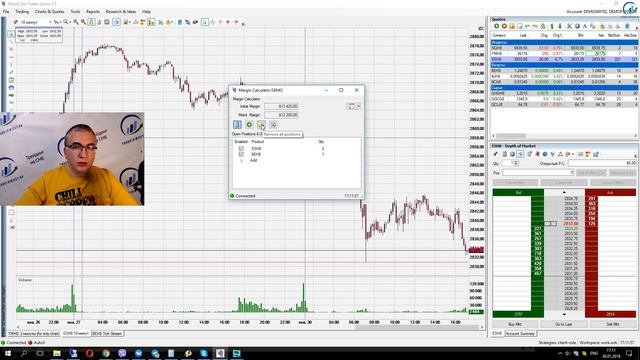Screen dimensions: 640x360
Task: Click the zoom in magnifier on chart toolbar
Action: (x=76, y=22)
